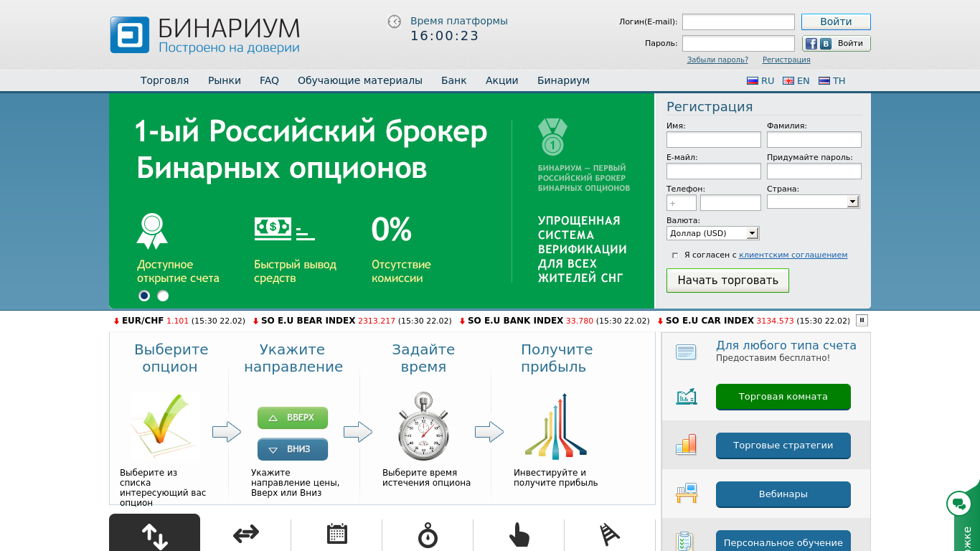Click the money bill icon above Быстрый вывод средств
Screen dimensions: 980x551
point(284,229)
